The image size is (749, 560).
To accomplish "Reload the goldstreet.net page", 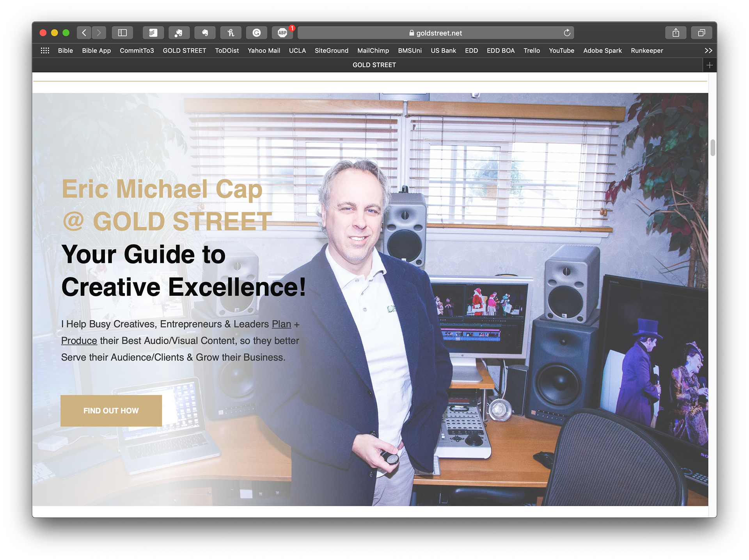I will tap(567, 33).
